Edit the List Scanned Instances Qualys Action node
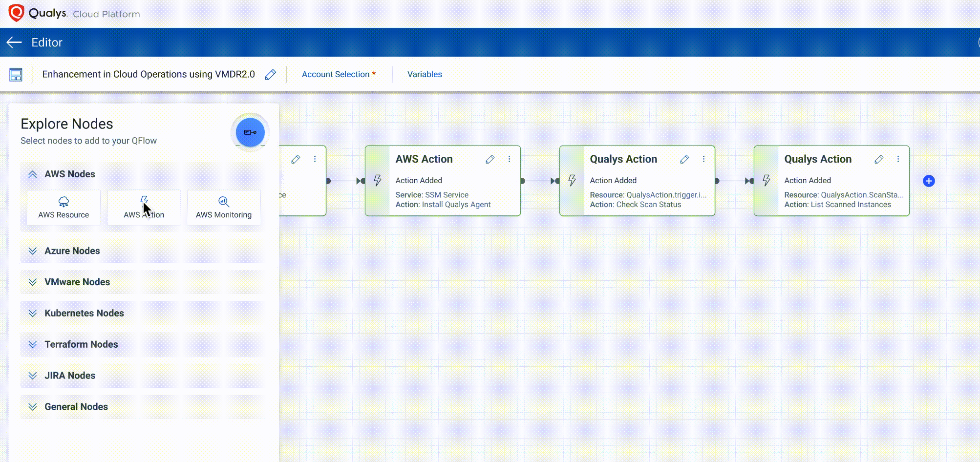The image size is (980, 462). tap(879, 159)
